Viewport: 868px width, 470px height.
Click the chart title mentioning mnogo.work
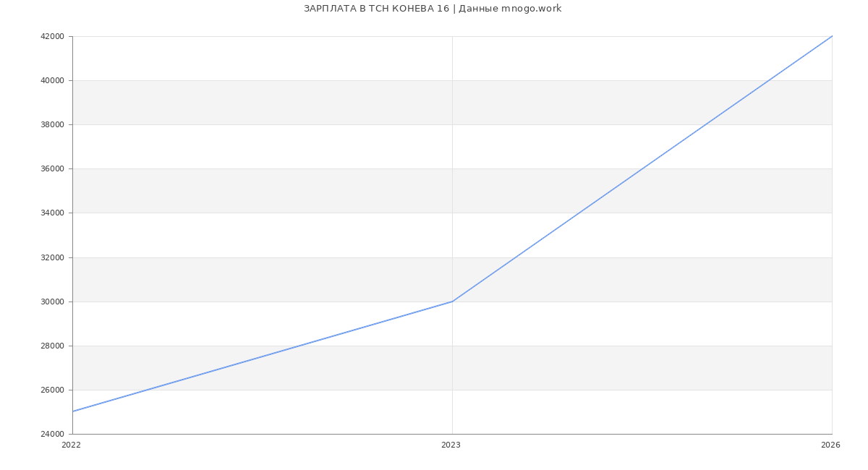click(433, 9)
